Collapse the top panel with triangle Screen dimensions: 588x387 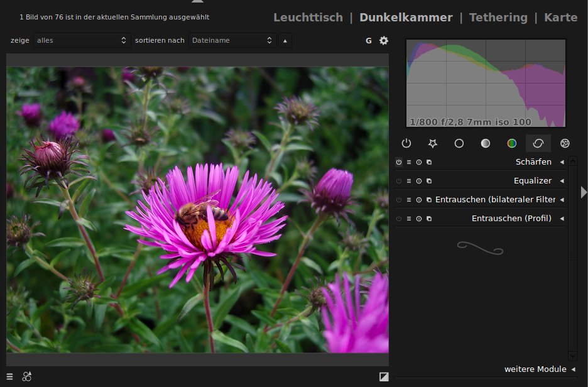coord(197,1)
